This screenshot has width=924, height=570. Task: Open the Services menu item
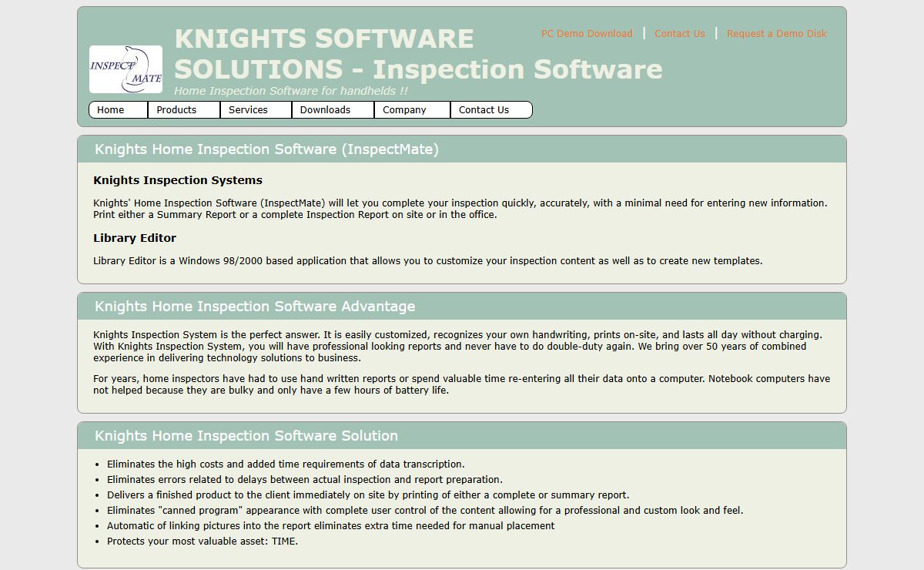click(256, 110)
